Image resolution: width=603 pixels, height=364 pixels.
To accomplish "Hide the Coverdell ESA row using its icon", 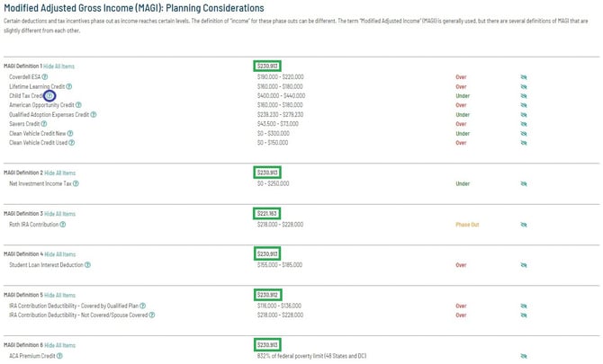I will [x=524, y=77].
